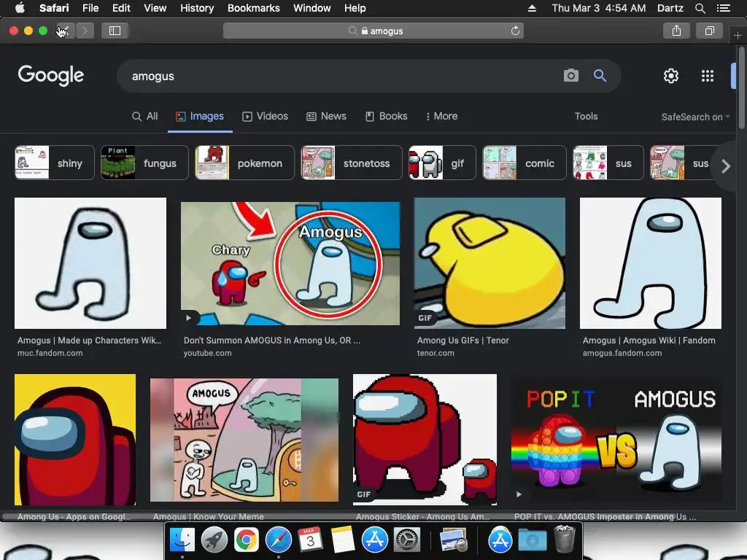Image resolution: width=747 pixels, height=560 pixels.
Task: Select the gif suggestion chip
Action: click(442, 163)
